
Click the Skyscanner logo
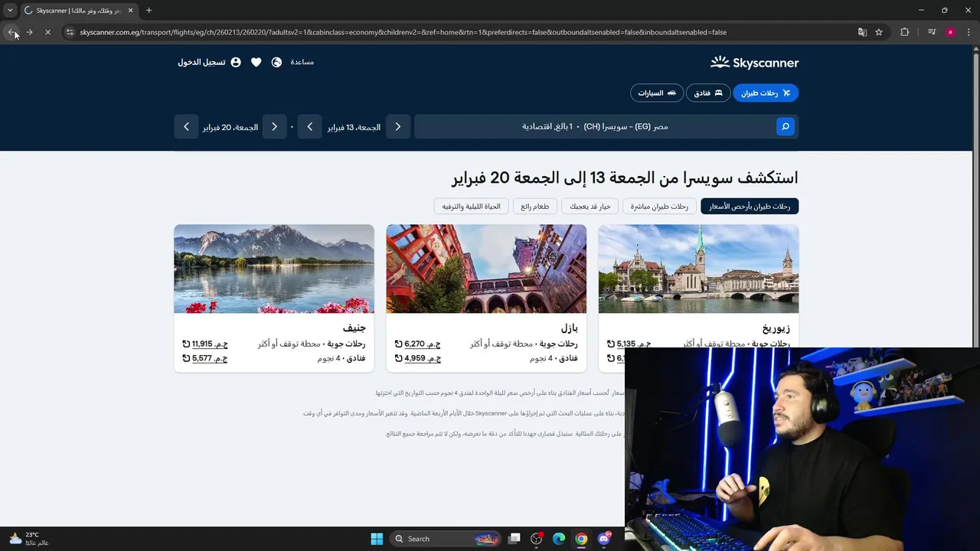(x=754, y=63)
